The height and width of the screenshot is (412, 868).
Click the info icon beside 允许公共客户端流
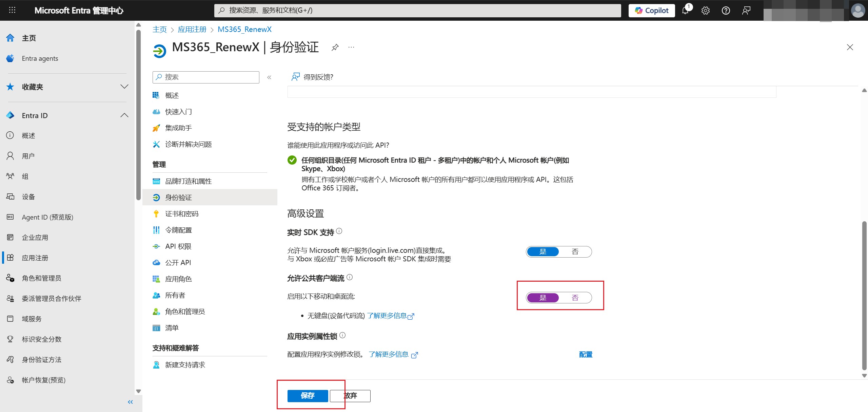pyautogui.click(x=350, y=277)
